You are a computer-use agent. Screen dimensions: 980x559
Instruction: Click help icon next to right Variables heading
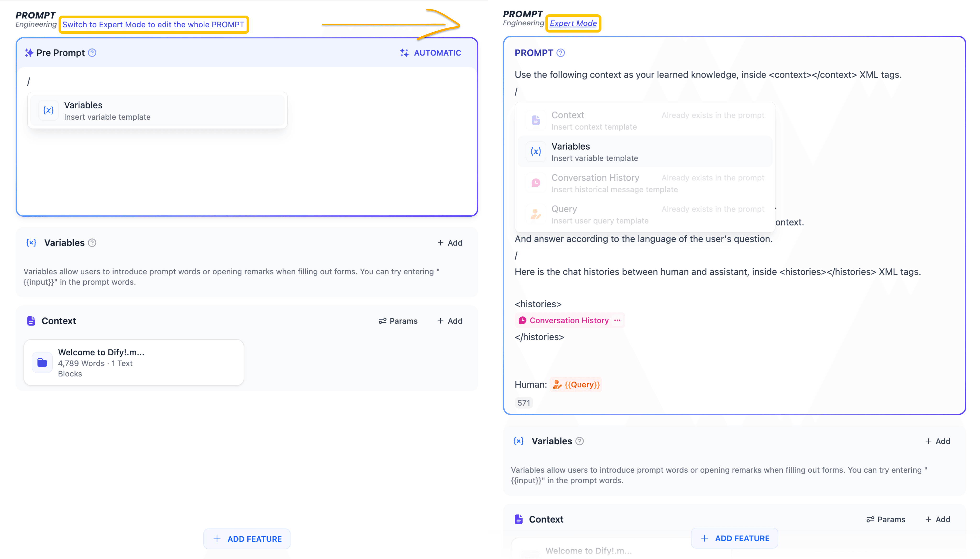tap(580, 441)
